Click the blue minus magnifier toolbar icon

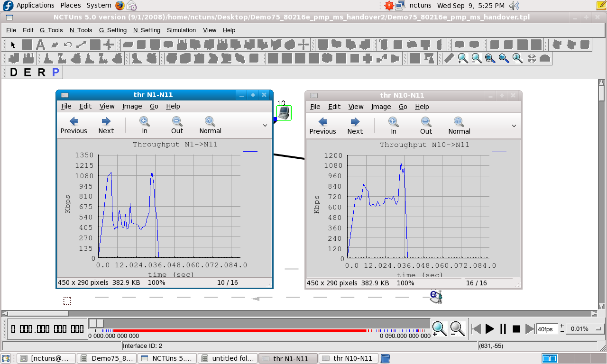pyautogui.click(x=504, y=58)
